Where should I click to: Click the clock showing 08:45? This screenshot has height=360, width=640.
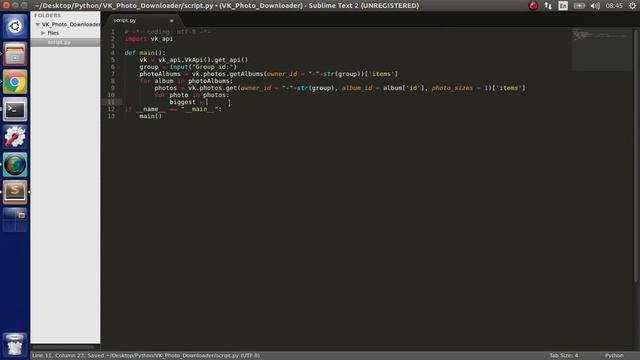614,6
